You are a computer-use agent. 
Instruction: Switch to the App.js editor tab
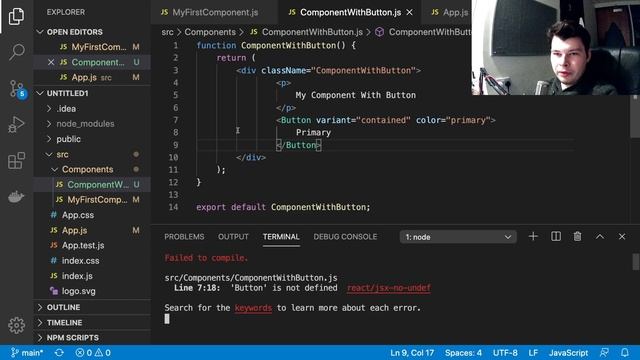[x=451, y=12]
